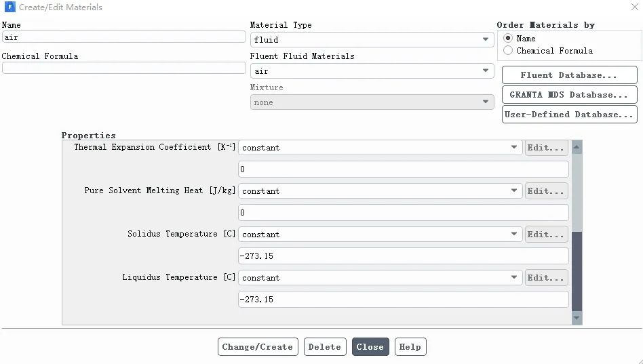Screen dimensions: 643x364
Task: Select the Name radio button
Action: tap(508, 39)
